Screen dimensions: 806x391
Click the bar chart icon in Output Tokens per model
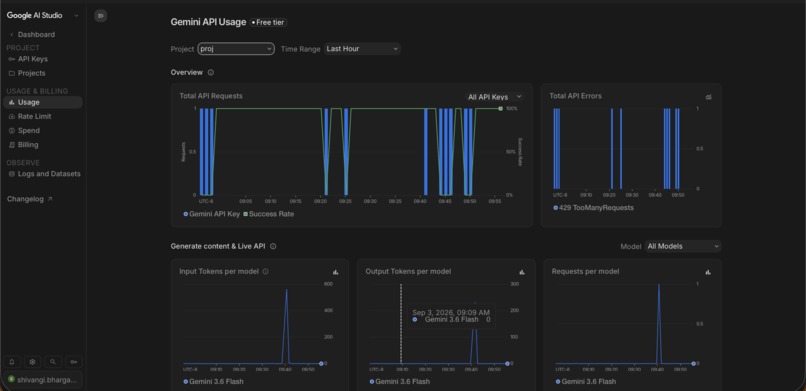(522, 272)
